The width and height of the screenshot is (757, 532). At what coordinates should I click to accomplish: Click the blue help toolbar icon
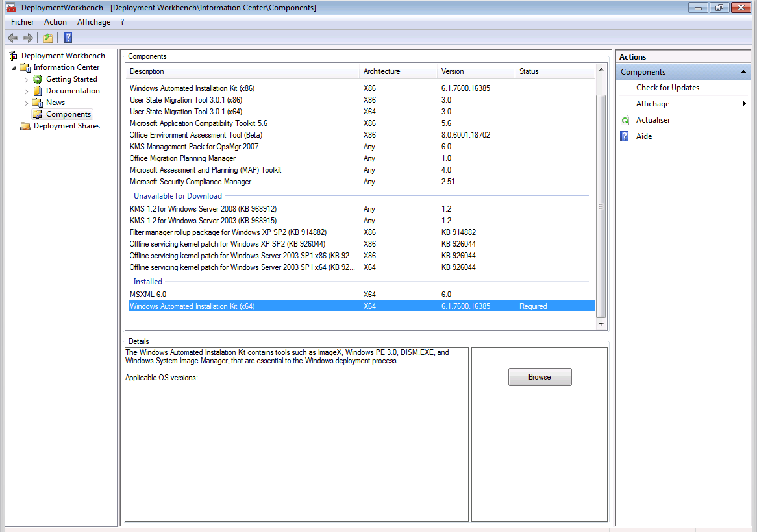(68, 38)
